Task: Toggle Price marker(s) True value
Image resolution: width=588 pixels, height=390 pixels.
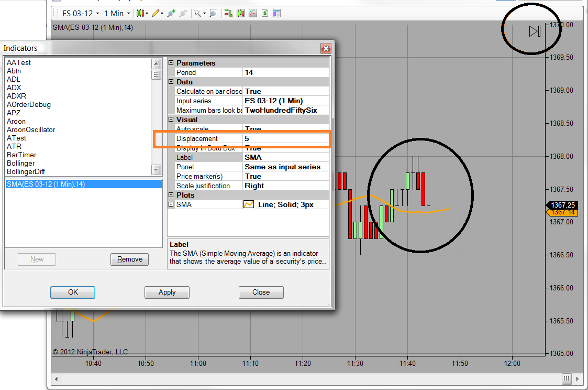Action: 286,176
